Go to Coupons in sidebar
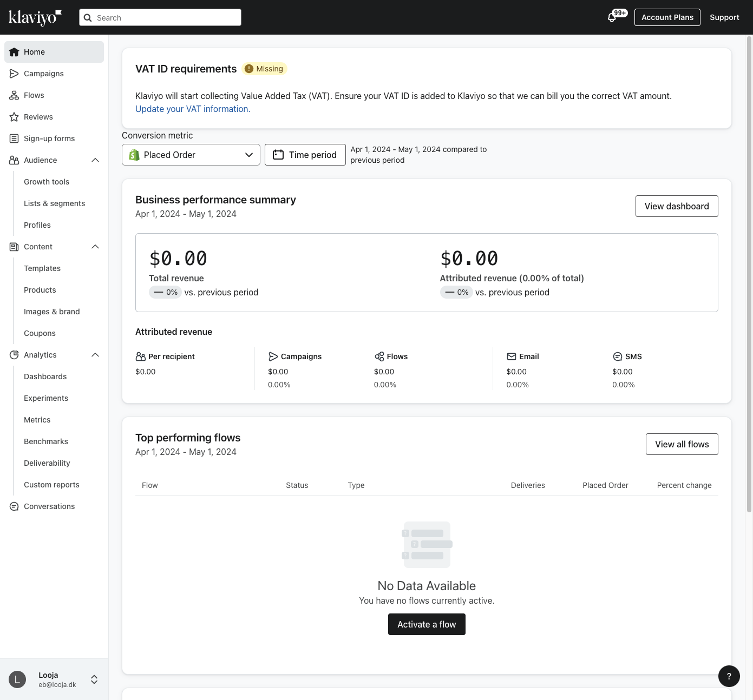Image resolution: width=753 pixels, height=700 pixels. pos(40,333)
